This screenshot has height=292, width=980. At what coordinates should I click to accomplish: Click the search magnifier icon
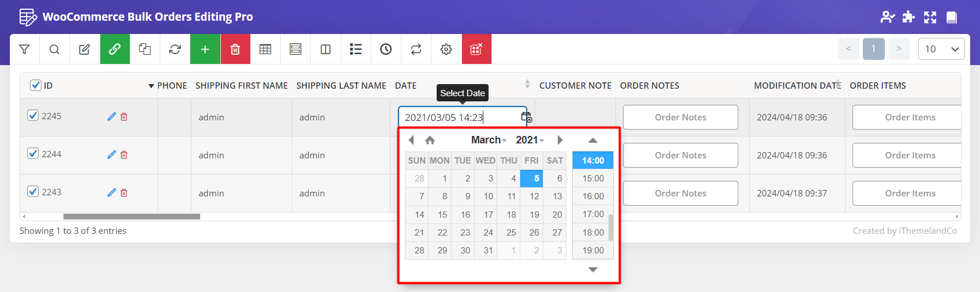coord(54,50)
